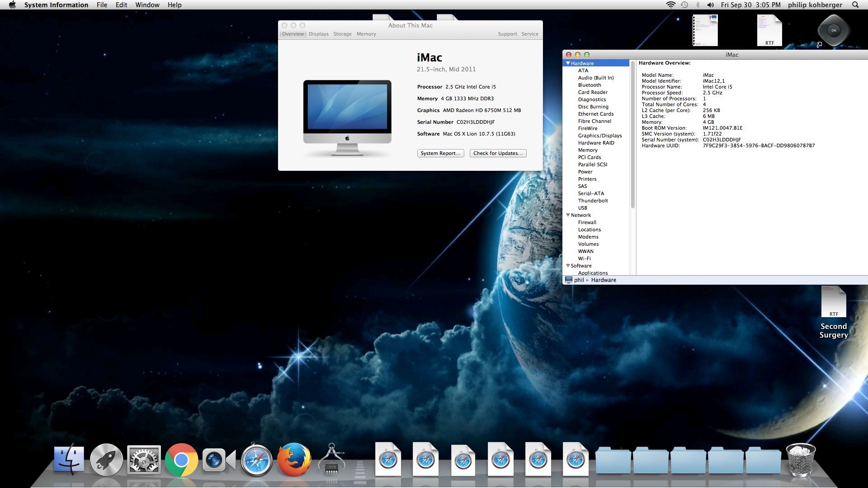Viewport: 868px width, 488px height.
Task: Click the System Report button
Action: [x=440, y=153]
